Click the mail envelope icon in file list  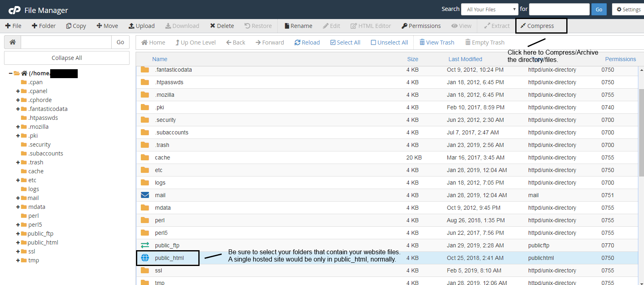pyautogui.click(x=145, y=195)
